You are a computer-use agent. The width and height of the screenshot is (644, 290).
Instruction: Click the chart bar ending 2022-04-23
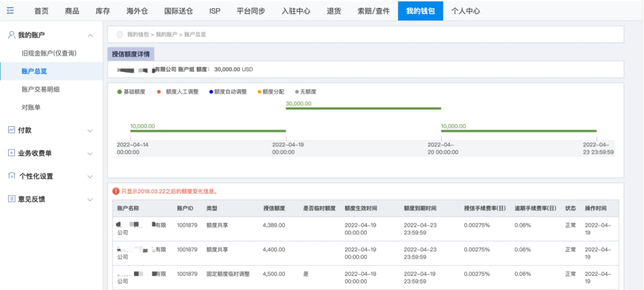pyautogui.click(x=519, y=131)
